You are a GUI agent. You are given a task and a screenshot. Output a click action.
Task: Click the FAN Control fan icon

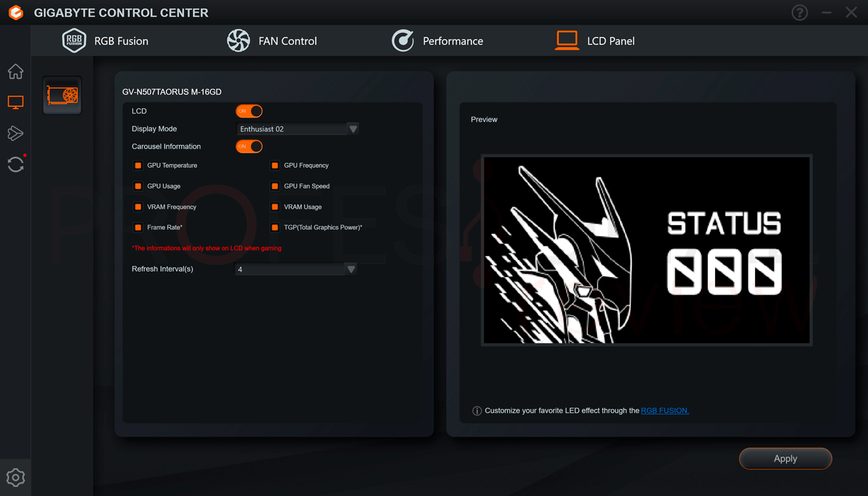pos(238,41)
